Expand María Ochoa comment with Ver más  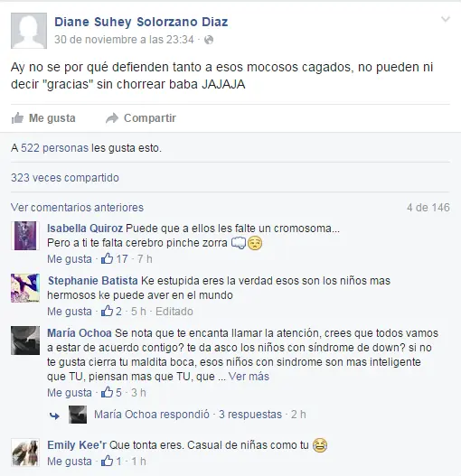(x=249, y=377)
